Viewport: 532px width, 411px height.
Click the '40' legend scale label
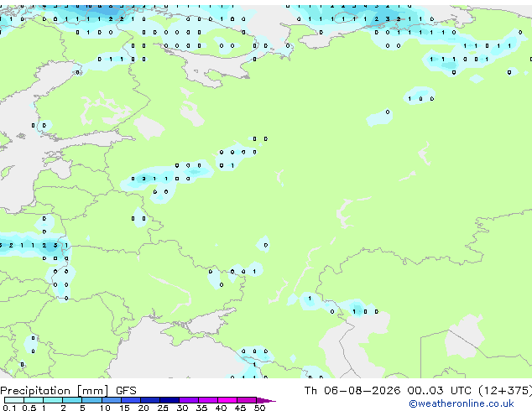221,408
